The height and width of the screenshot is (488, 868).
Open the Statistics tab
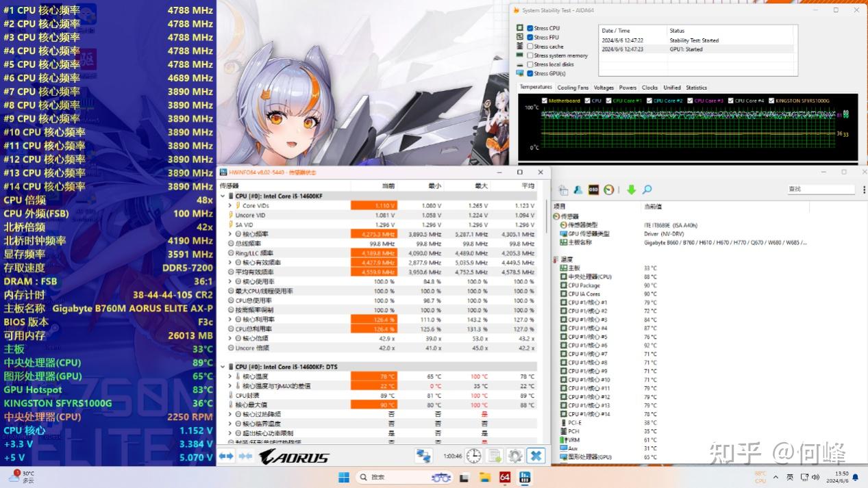coord(696,88)
